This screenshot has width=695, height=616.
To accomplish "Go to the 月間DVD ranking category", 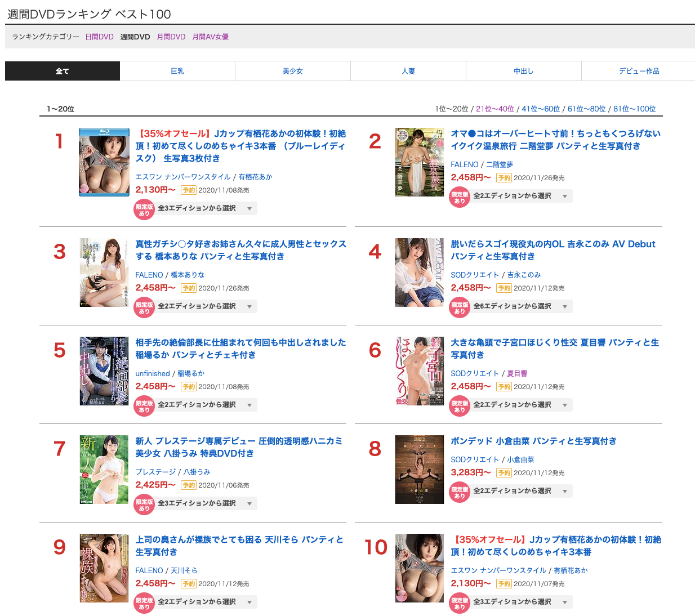I will [171, 37].
